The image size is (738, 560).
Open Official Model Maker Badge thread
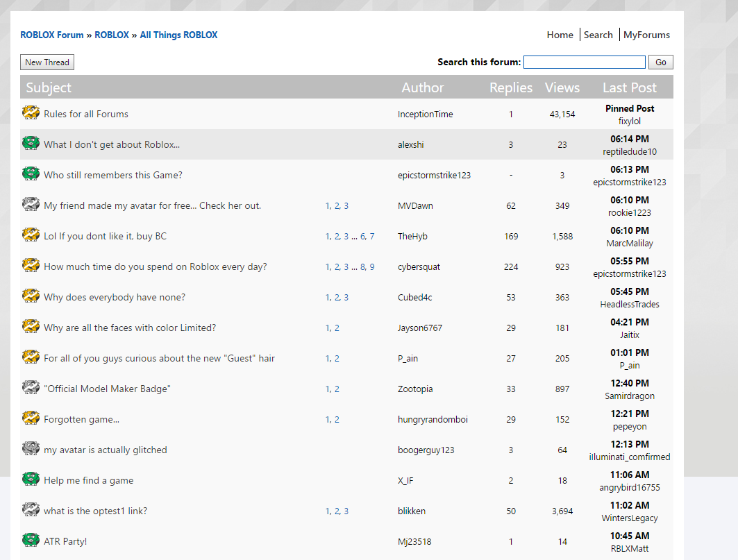(107, 389)
